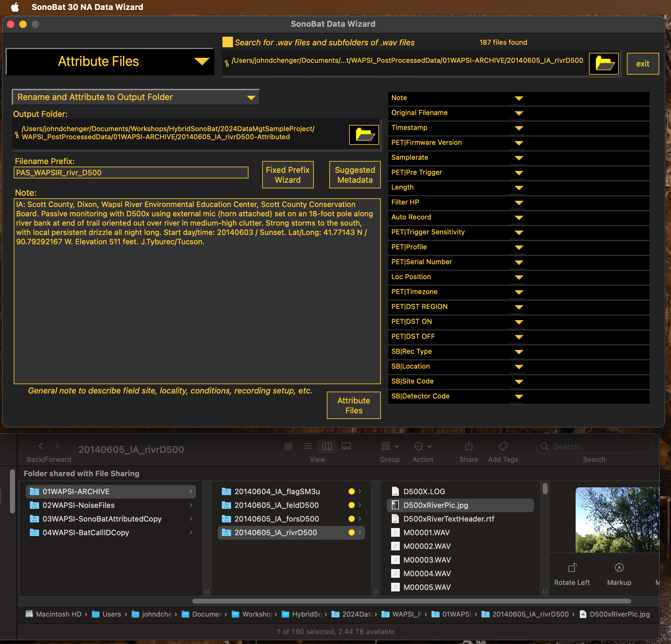This screenshot has width=671, height=644.
Task: Switch Finder to list view
Action: tap(308, 446)
